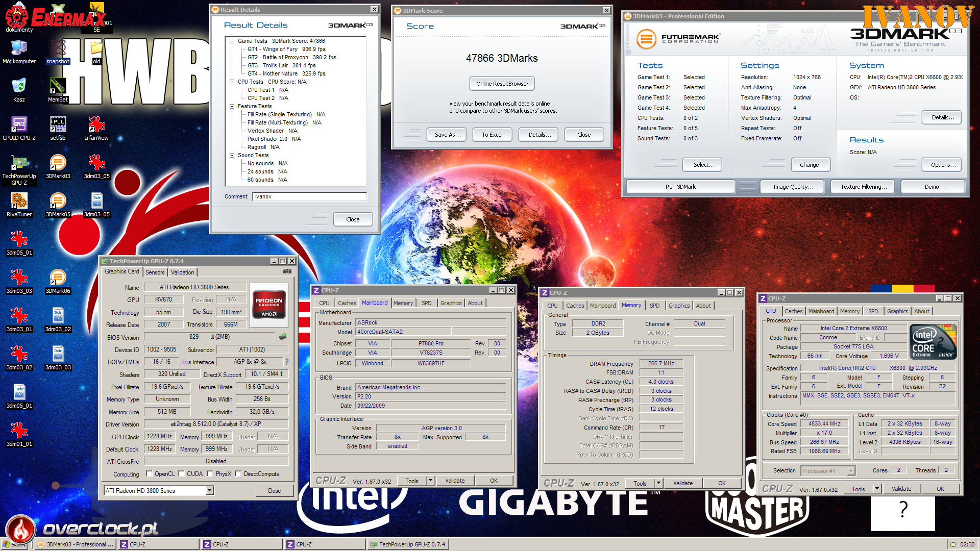Click To Excel button
980x551 pixels.
492,135
